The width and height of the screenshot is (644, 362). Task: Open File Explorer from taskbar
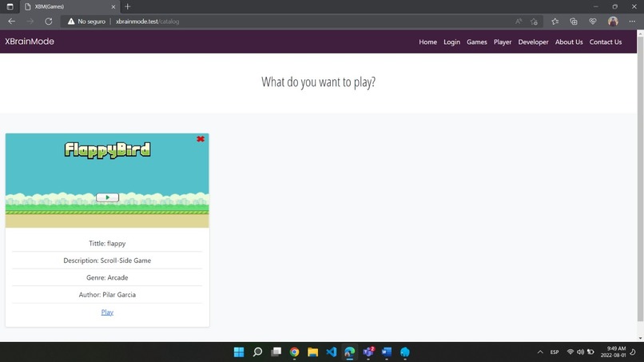312,352
